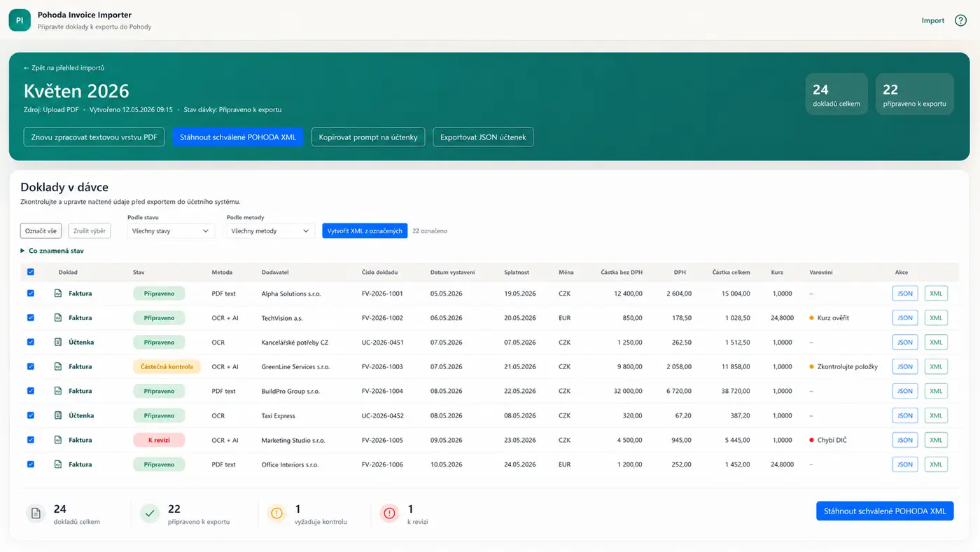980x552 pixels.
Task: Click the green checkmark ready-to-export icon
Action: [x=150, y=513]
